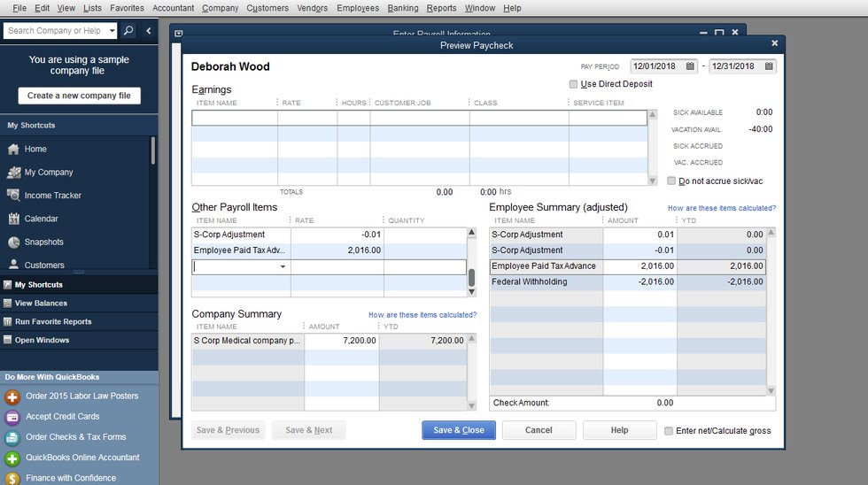The image size is (868, 485).
Task: Open pay period end date calendar
Action: tap(768, 66)
